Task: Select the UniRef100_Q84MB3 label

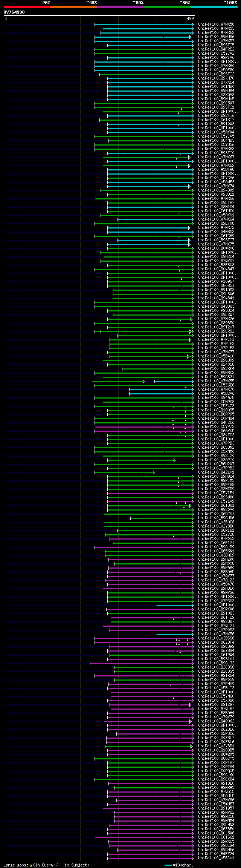Action: [x=216, y=141]
